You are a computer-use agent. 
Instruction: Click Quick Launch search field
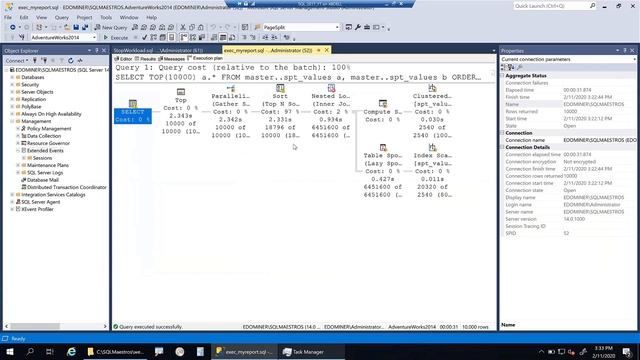tap(554, 6)
